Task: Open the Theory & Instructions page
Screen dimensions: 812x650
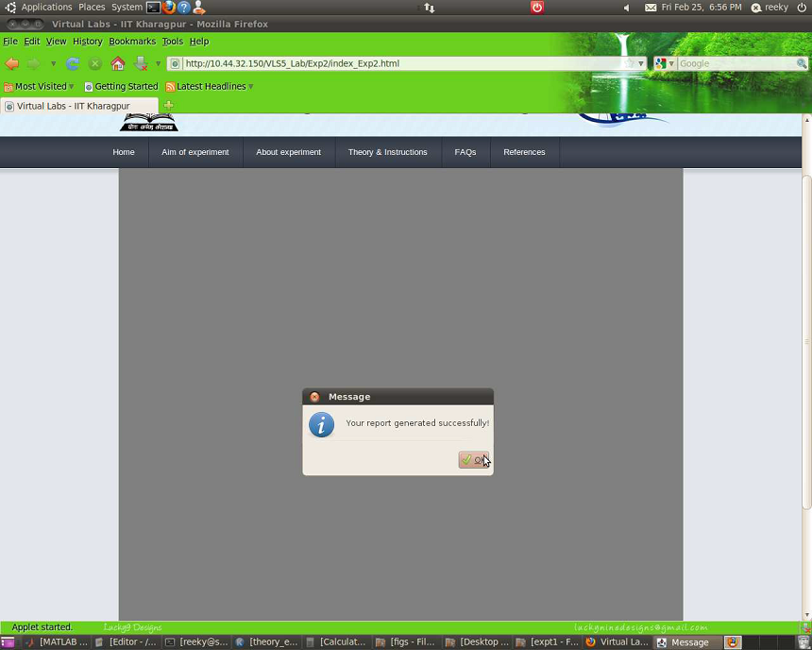Action: [387, 152]
